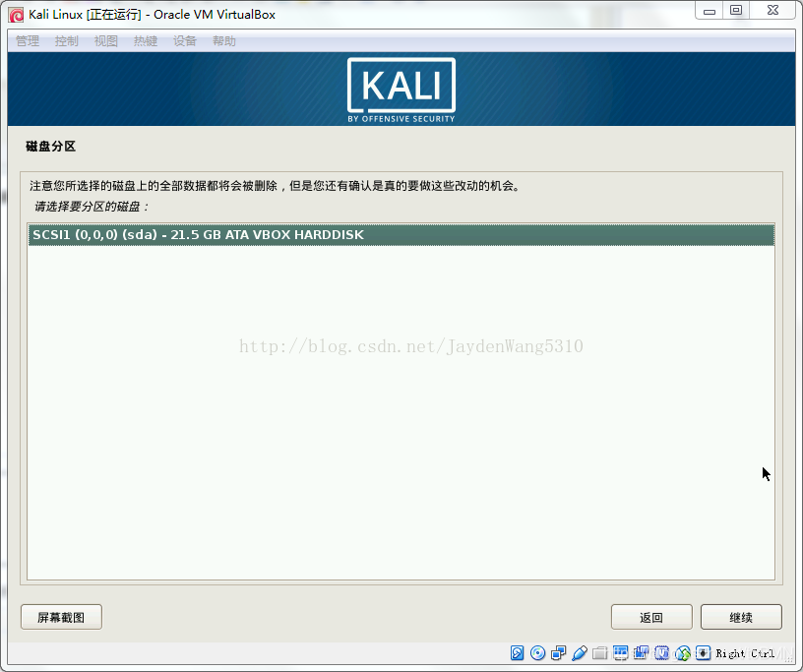Click the Right Ctrl host key label
Screen dimensions: 803x672
(745, 653)
